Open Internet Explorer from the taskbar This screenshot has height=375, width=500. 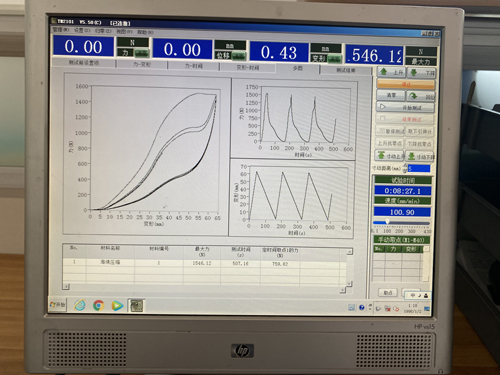pos(80,305)
